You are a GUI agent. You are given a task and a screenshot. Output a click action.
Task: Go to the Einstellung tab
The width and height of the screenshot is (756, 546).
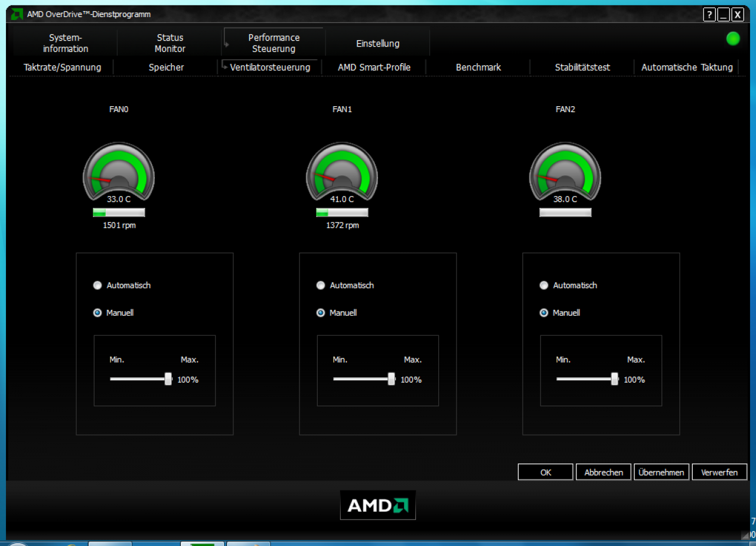pos(378,44)
